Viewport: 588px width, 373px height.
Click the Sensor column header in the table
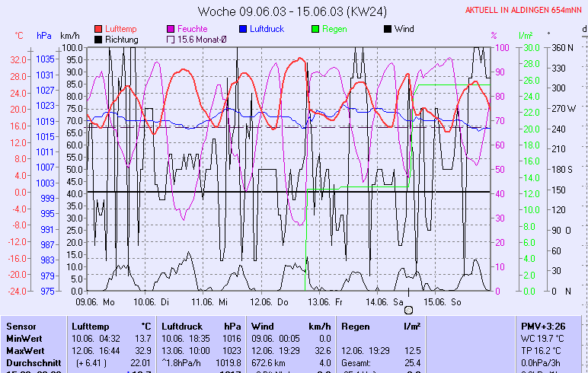pos(21,326)
